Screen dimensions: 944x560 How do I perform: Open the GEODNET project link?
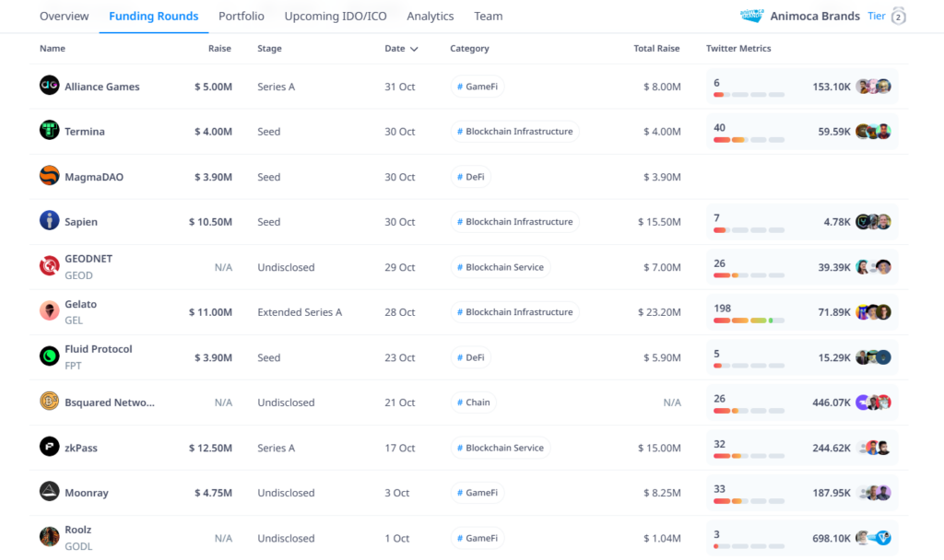[88, 259]
